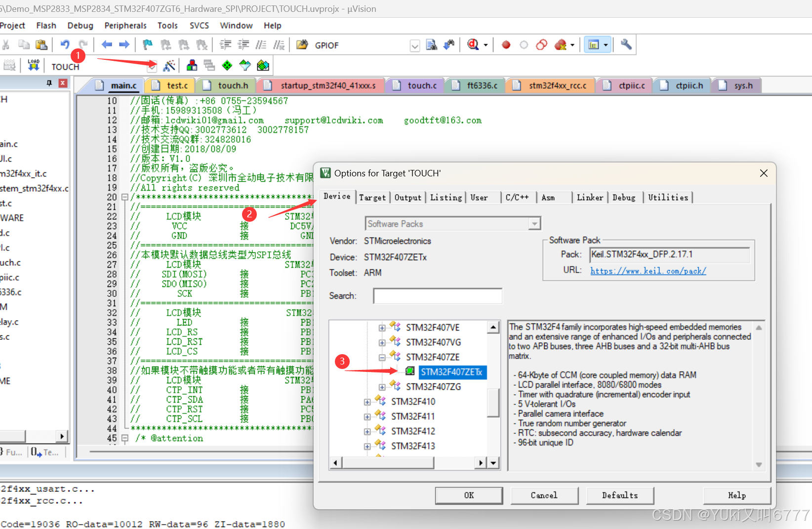Click Select Software Packs icon
812x529 pixels.
click(245, 65)
